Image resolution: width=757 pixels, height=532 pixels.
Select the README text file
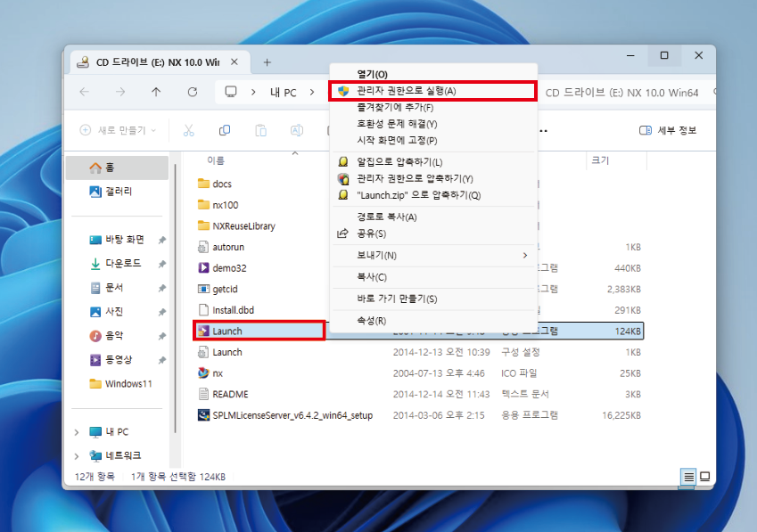tap(223, 394)
